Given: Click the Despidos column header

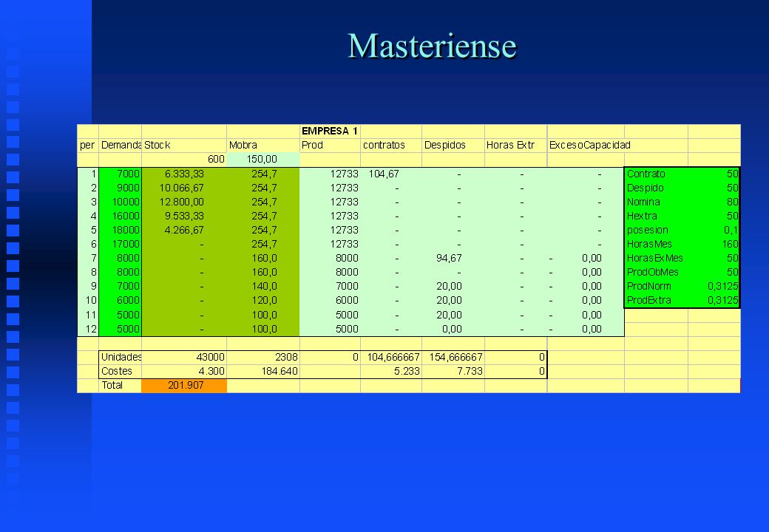Looking at the screenshot, I should [453, 145].
